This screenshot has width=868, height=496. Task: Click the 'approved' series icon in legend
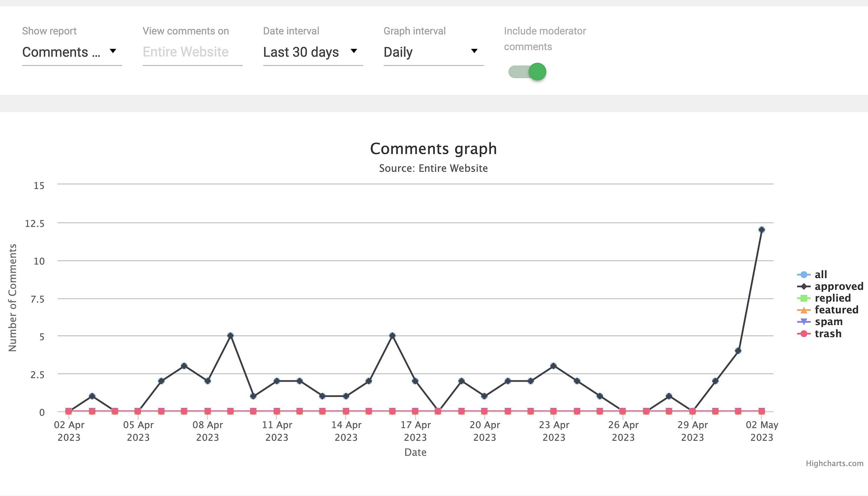tap(804, 286)
